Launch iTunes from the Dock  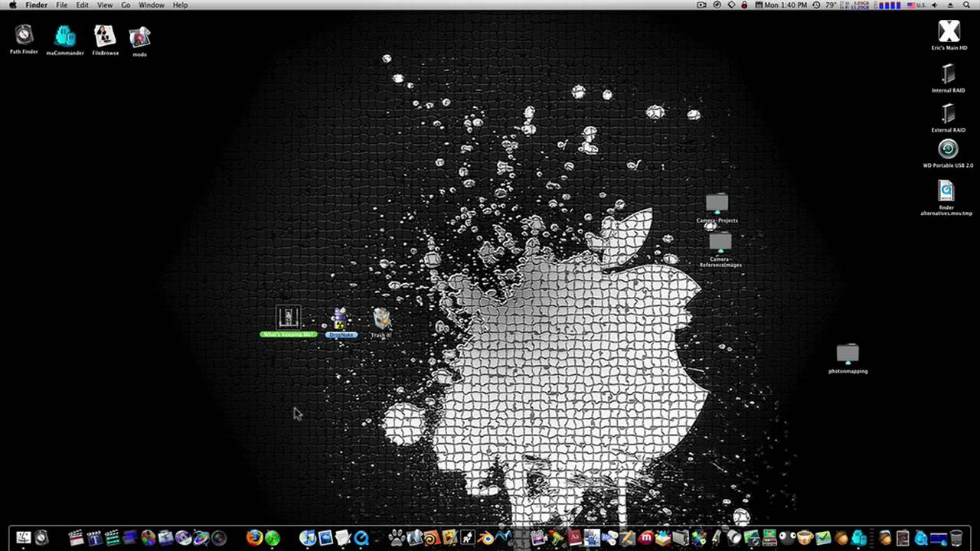click(307, 538)
